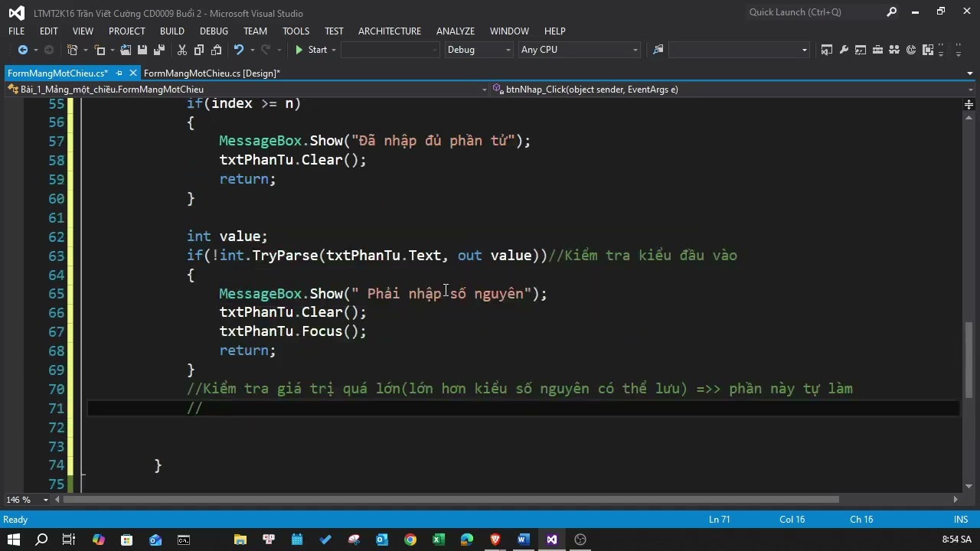Click the Copy toolbar icon
Screen dimensions: 980x551
pyautogui.click(x=199, y=50)
